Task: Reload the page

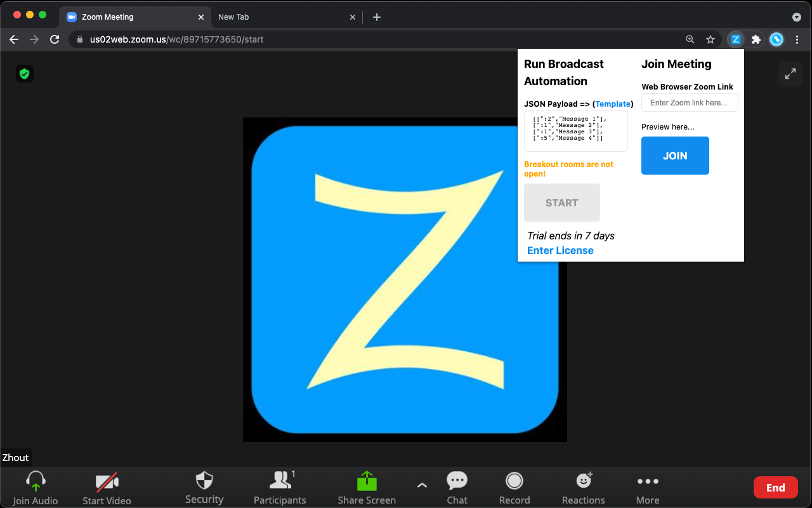Action: pos(55,39)
